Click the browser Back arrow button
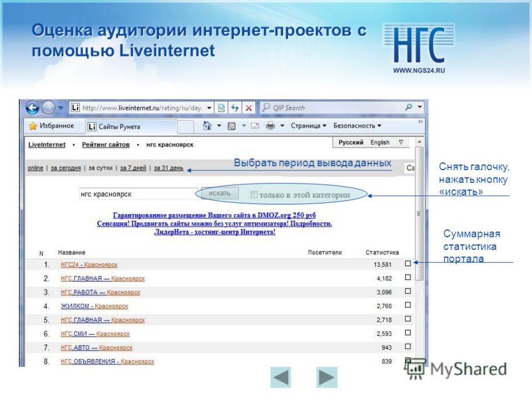This screenshot has height=399, width=532. 33,108
